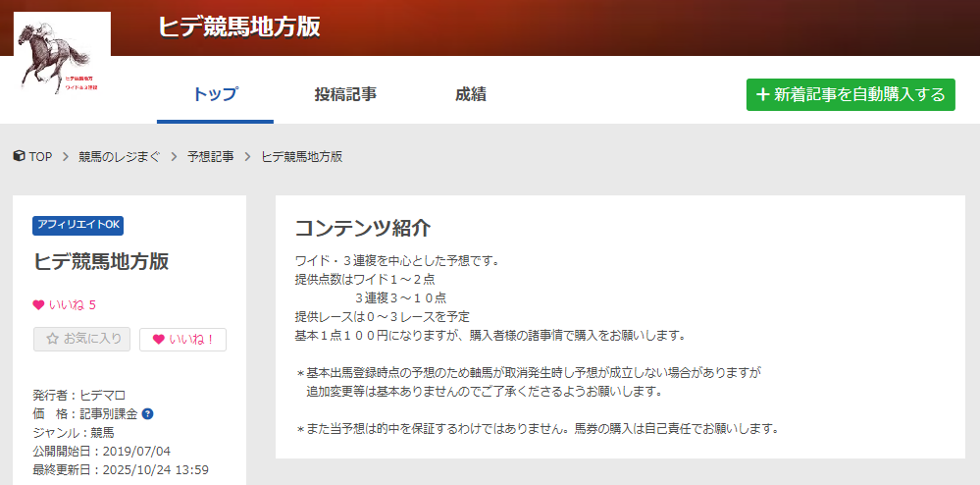This screenshot has width=980, height=485.
Task: Click the white header title ヒデ競馬地方版
Action: tap(239, 27)
